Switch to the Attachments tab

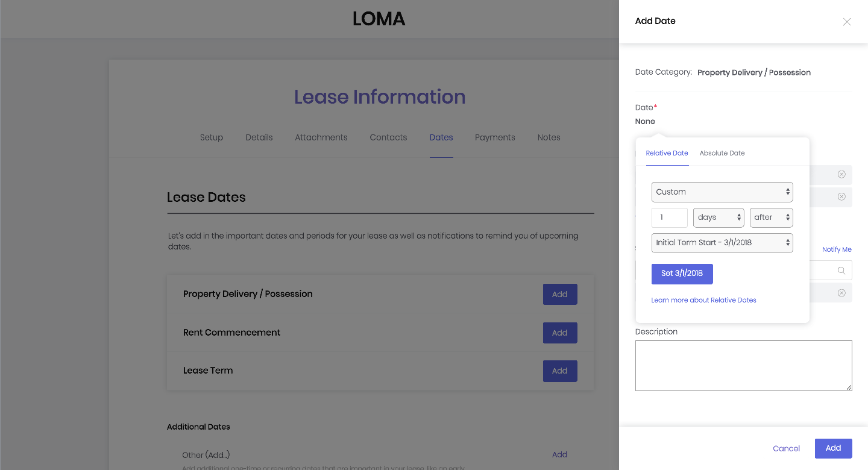pyautogui.click(x=321, y=137)
